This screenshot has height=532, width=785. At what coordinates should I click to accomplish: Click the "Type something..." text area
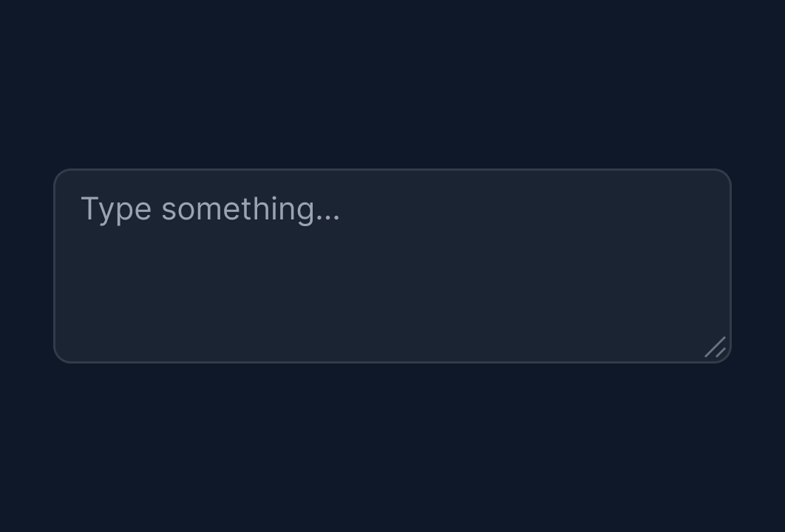pyautogui.click(x=392, y=266)
